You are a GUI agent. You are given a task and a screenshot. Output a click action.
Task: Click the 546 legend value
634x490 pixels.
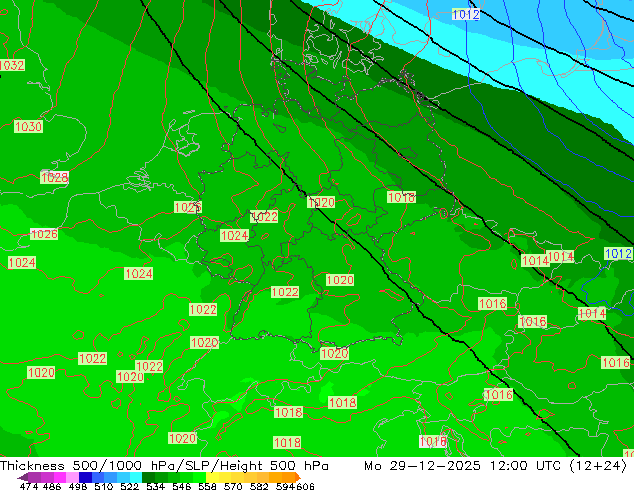coord(181,486)
